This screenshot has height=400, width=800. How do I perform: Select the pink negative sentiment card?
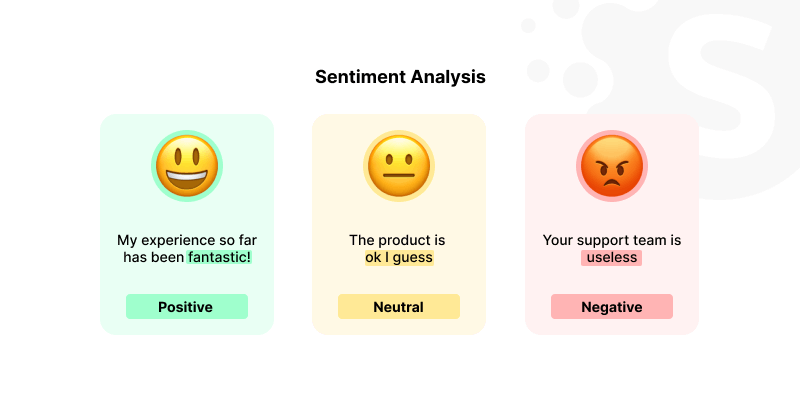click(612, 224)
